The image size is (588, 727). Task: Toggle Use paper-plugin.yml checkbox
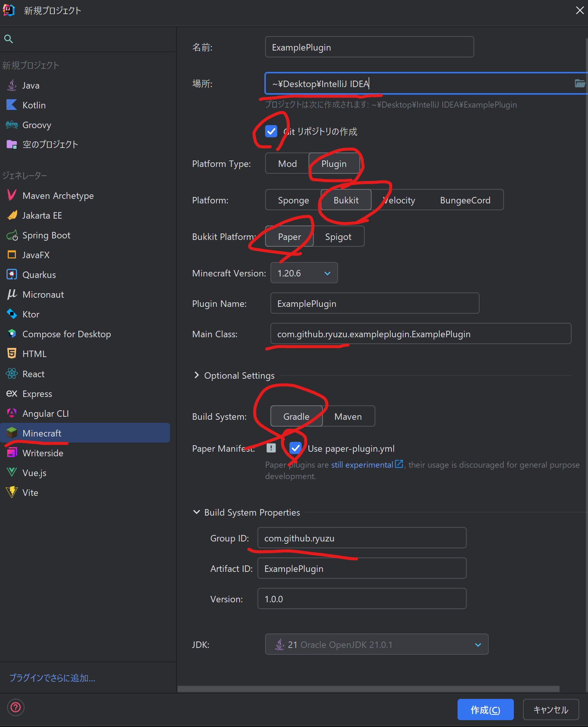[x=296, y=448]
